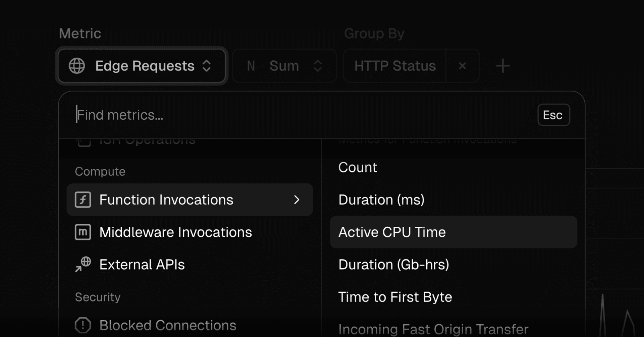Click the HTTP Status group by chip
The height and width of the screenshot is (337, 644).
coord(395,66)
